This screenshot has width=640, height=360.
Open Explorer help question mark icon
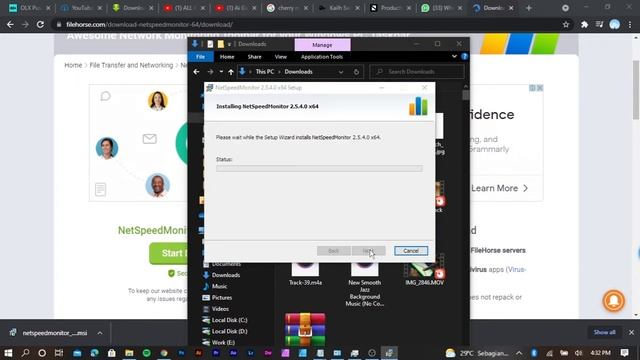[x=464, y=56]
